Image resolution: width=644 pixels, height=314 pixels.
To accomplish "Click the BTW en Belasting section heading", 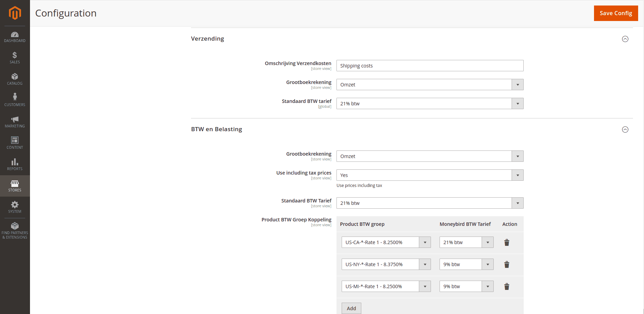I will 217,129.
